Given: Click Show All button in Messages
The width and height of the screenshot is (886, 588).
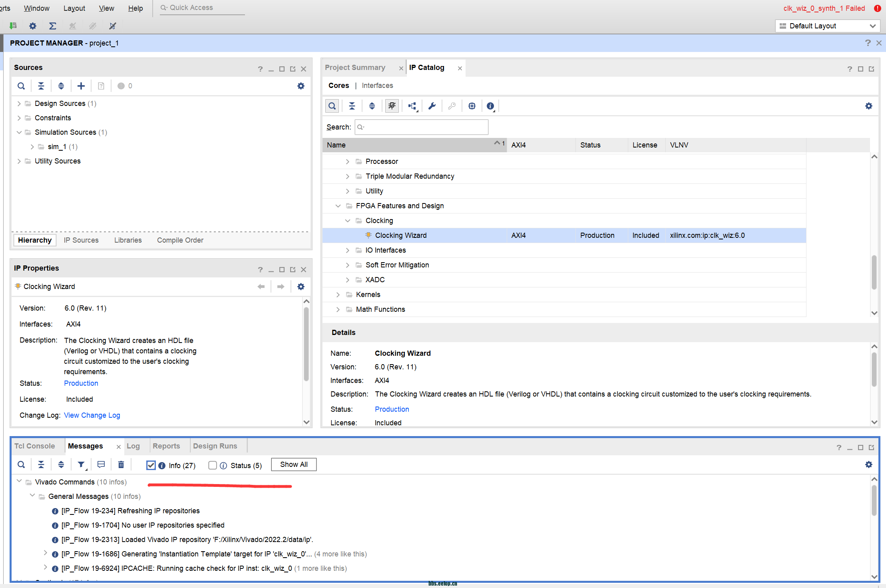Looking at the screenshot, I should point(294,464).
